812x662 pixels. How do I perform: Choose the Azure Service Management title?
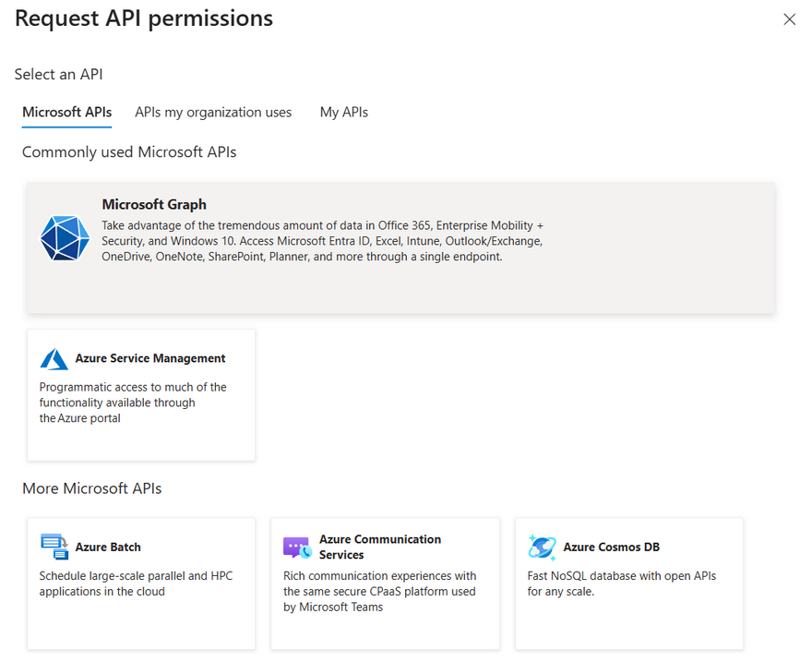click(150, 358)
